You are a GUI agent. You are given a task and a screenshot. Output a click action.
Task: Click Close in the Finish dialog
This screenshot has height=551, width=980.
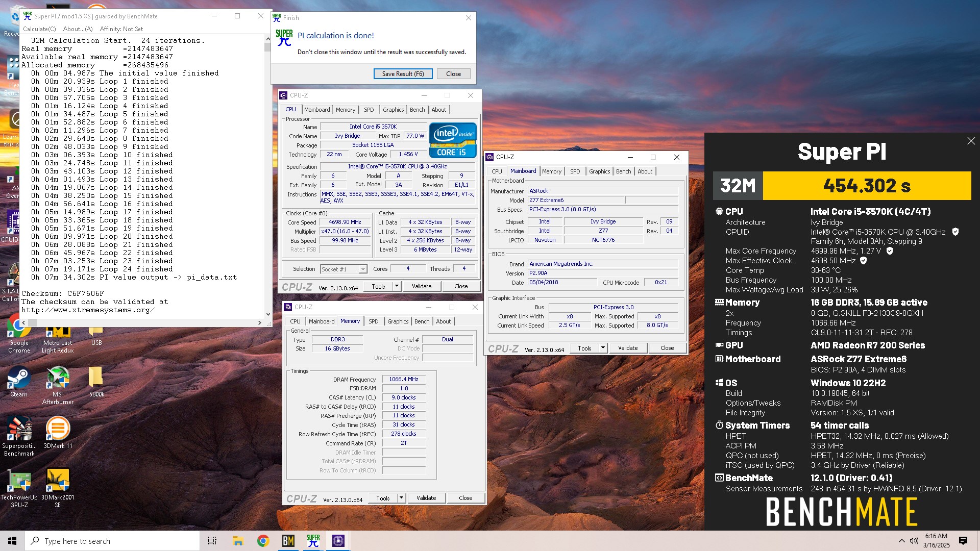click(x=453, y=73)
